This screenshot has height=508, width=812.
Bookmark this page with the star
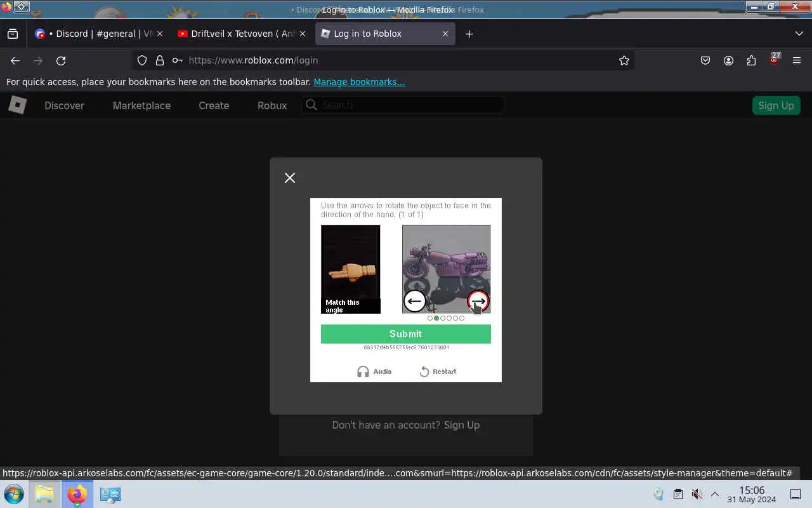(624, 60)
